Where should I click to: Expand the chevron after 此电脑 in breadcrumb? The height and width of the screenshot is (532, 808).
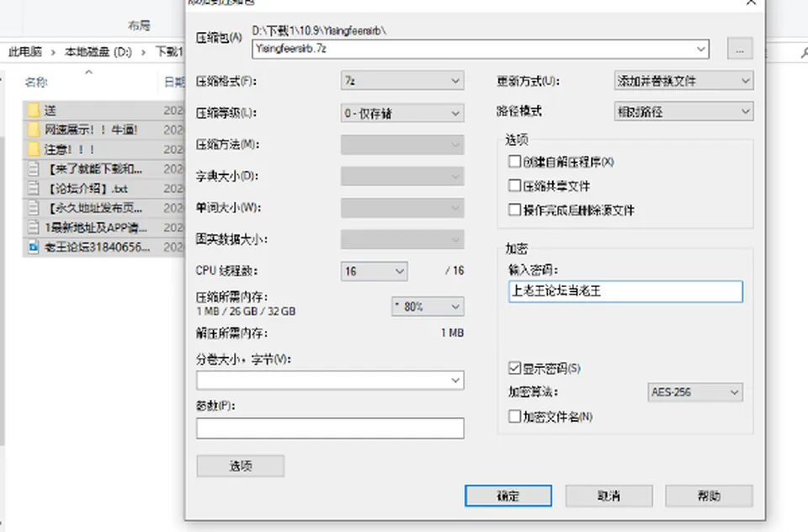[x=53, y=52]
